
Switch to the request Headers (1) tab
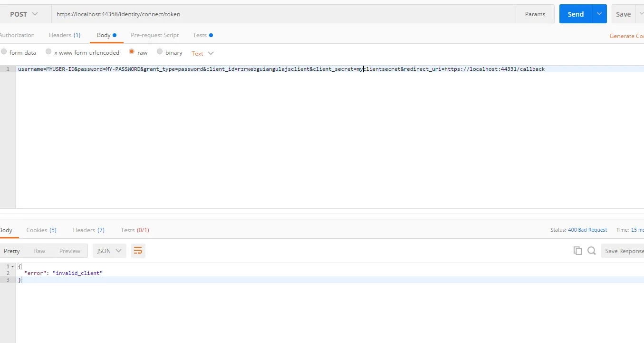click(x=65, y=35)
